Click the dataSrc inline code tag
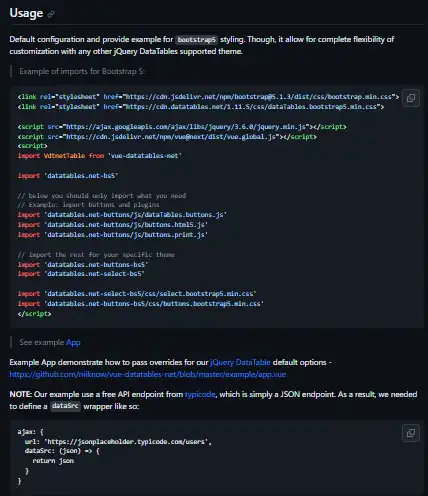 coord(65,406)
